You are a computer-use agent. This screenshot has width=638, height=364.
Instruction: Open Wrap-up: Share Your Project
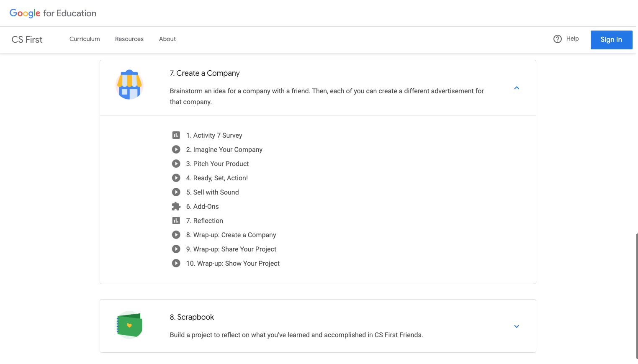click(x=232, y=249)
